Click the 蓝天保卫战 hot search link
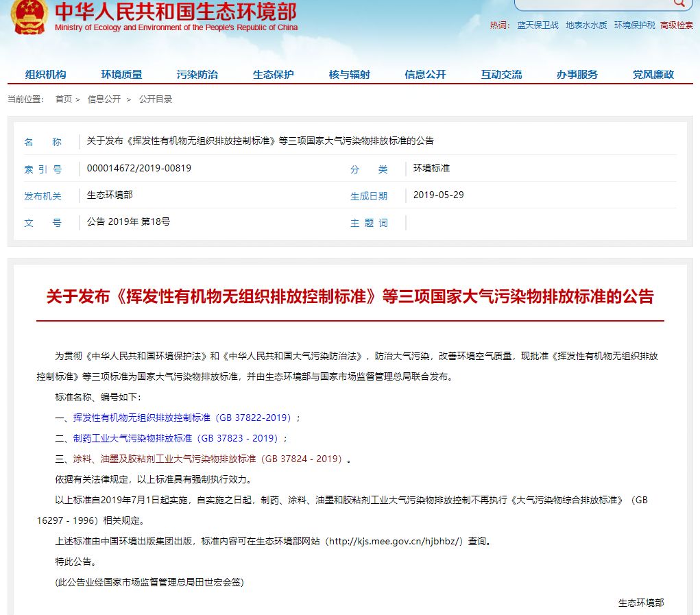The width and height of the screenshot is (700, 615). pos(538,25)
